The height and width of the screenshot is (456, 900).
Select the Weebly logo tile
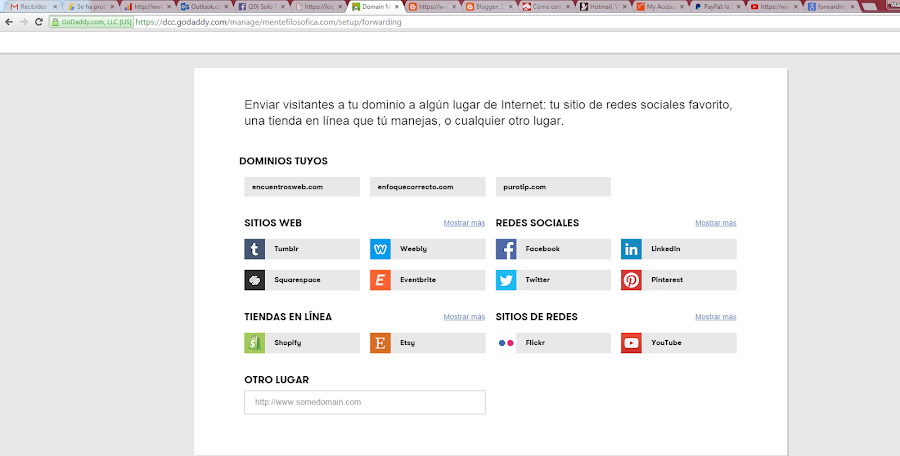[380, 249]
